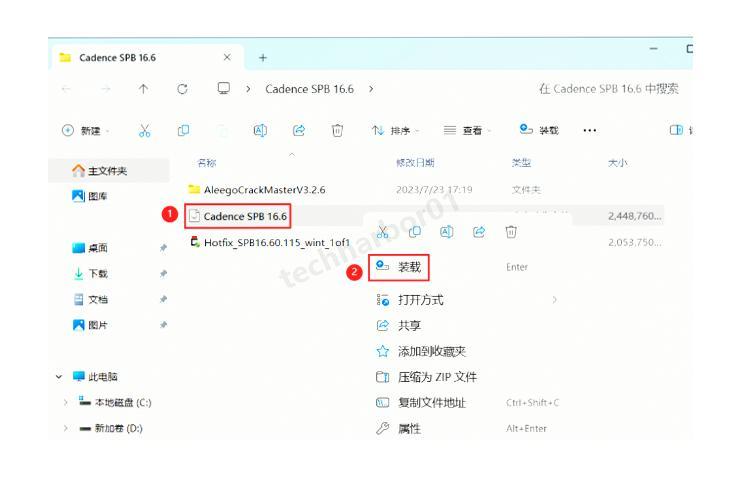Unpin 下载 using its pin icon
Viewport: 741px width, 477px height.
tap(163, 274)
